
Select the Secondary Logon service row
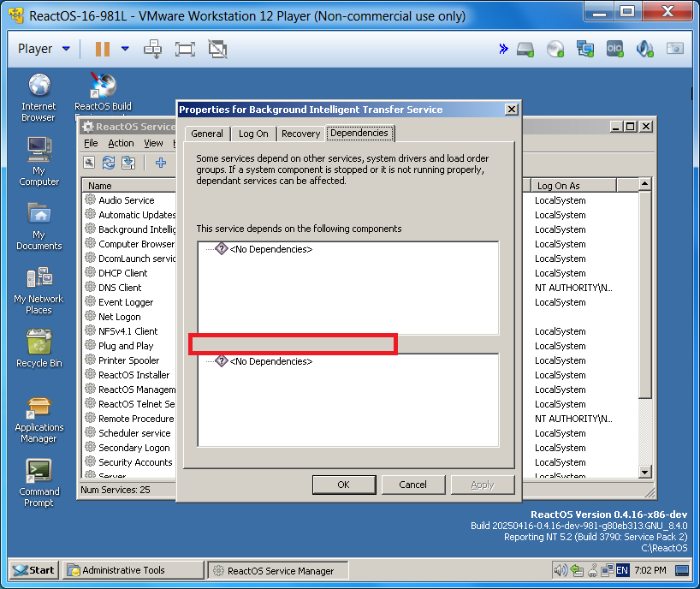(129, 448)
